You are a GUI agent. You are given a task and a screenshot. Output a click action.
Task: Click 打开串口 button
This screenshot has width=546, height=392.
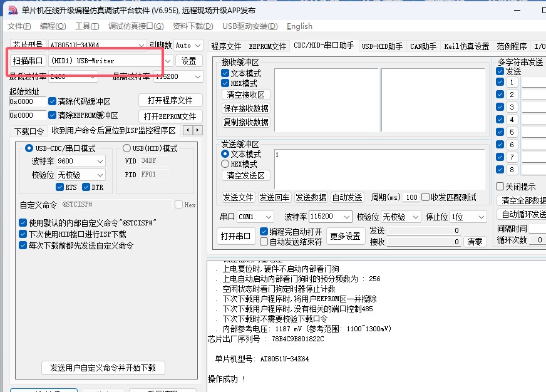click(235, 236)
